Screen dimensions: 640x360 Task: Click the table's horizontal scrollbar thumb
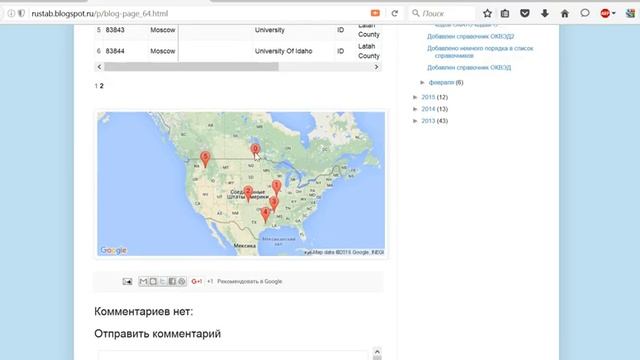(191, 67)
